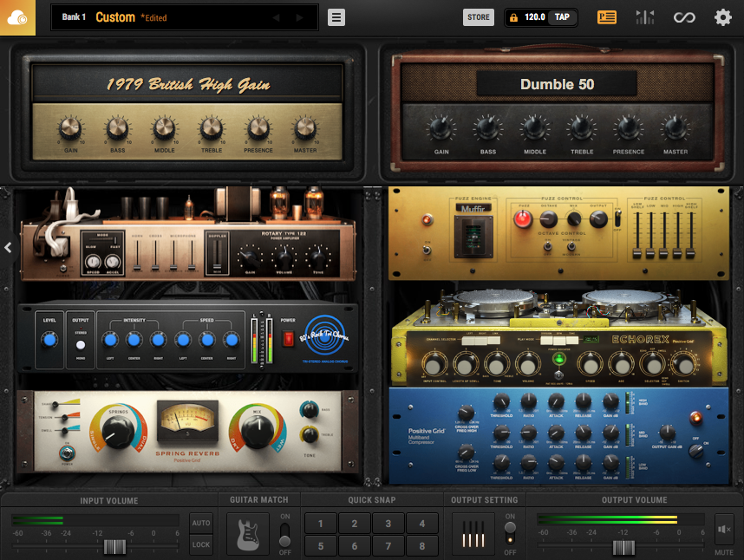Screen dimensions: 744x560
Task: Click the 1979 British High Gain GAIN knob
Action: [70, 127]
